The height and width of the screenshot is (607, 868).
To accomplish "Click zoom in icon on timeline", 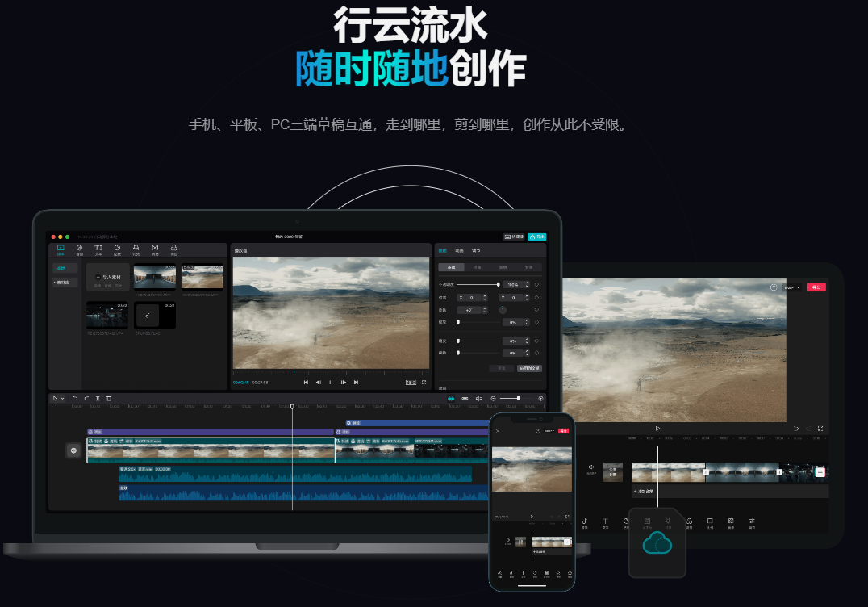I will coord(540,398).
